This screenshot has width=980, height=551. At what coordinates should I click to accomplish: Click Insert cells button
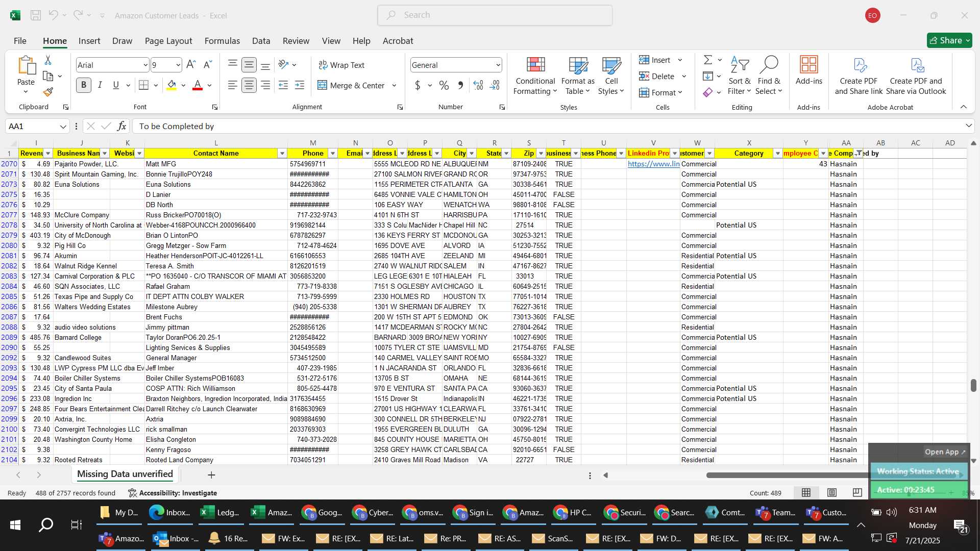pos(655,60)
